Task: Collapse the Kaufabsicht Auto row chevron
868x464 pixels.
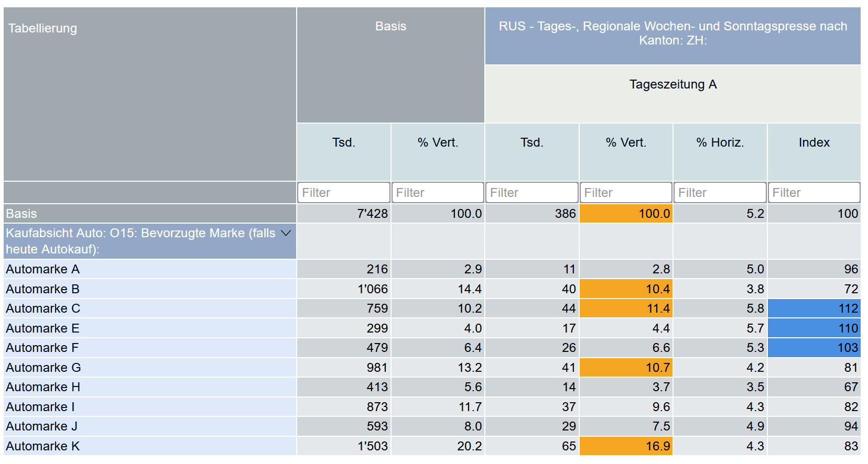Action: 286,233
